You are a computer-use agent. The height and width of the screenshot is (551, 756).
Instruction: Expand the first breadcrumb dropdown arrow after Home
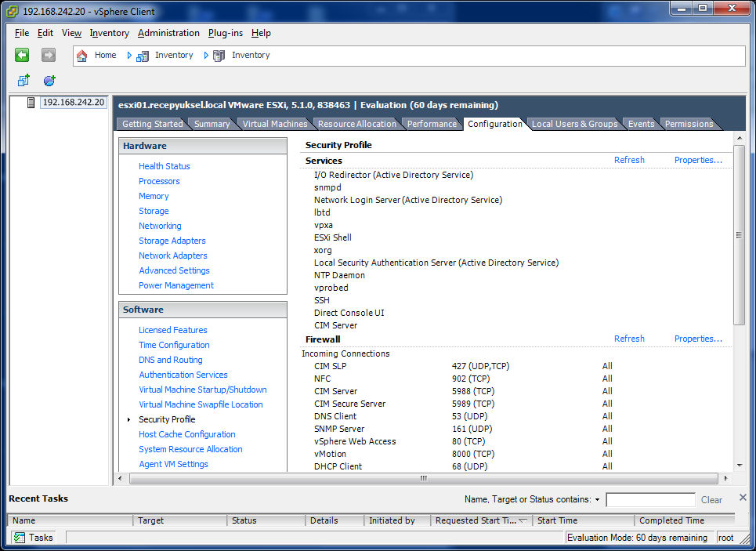tap(129, 56)
